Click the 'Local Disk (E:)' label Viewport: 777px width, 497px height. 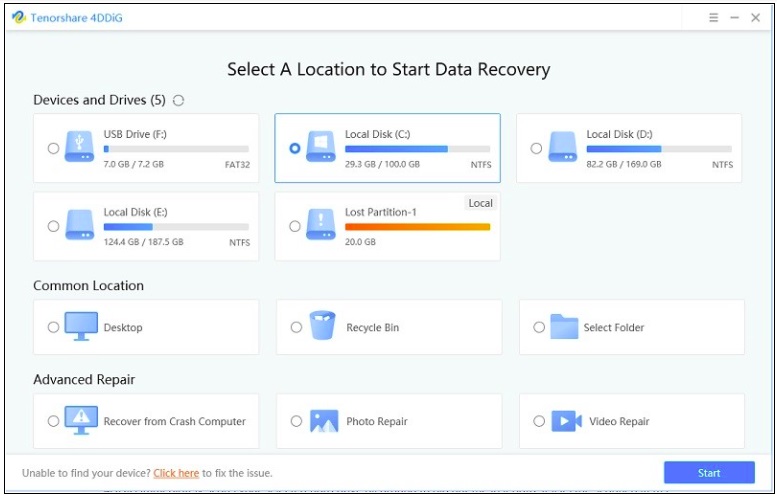135,212
